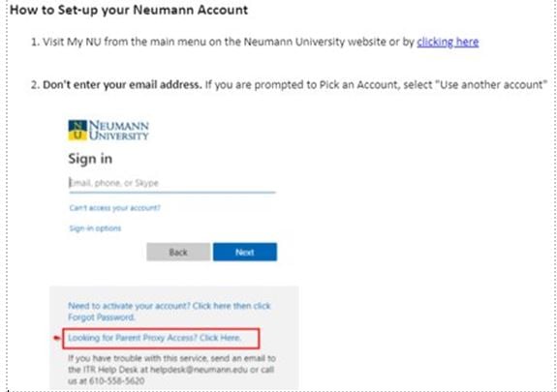Open 'Can't access your account?' link
This screenshot has width=557, height=392.
click(114, 208)
